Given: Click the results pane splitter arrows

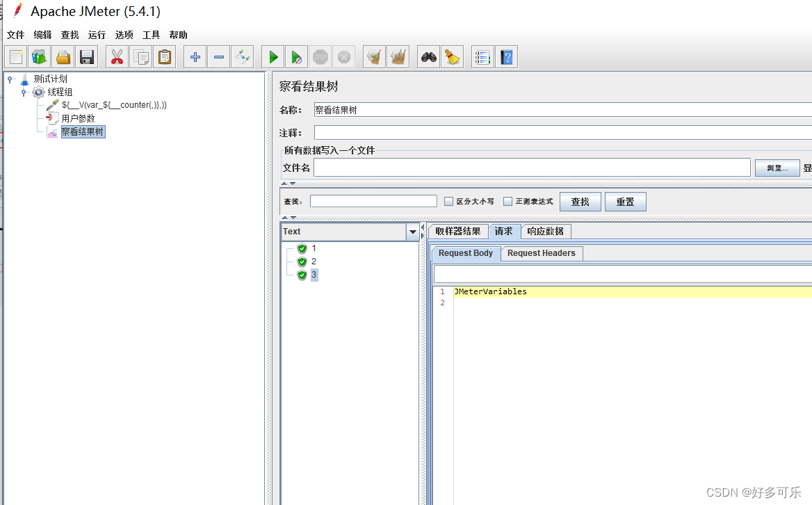Looking at the screenshot, I should [423, 232].
